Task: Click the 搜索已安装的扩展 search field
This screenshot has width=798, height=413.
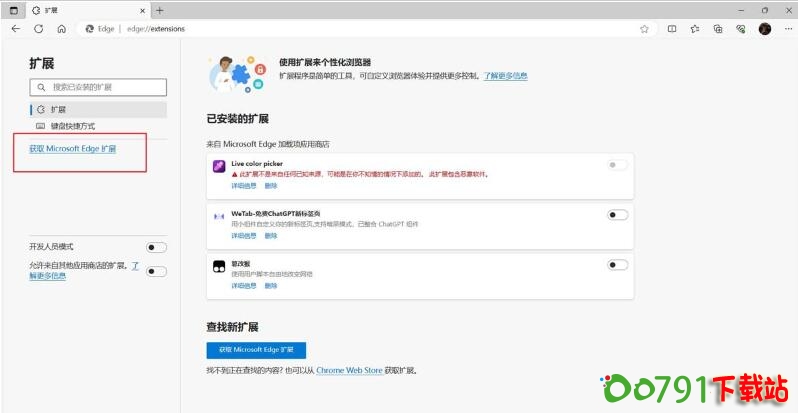Action: tap(98, 87)
